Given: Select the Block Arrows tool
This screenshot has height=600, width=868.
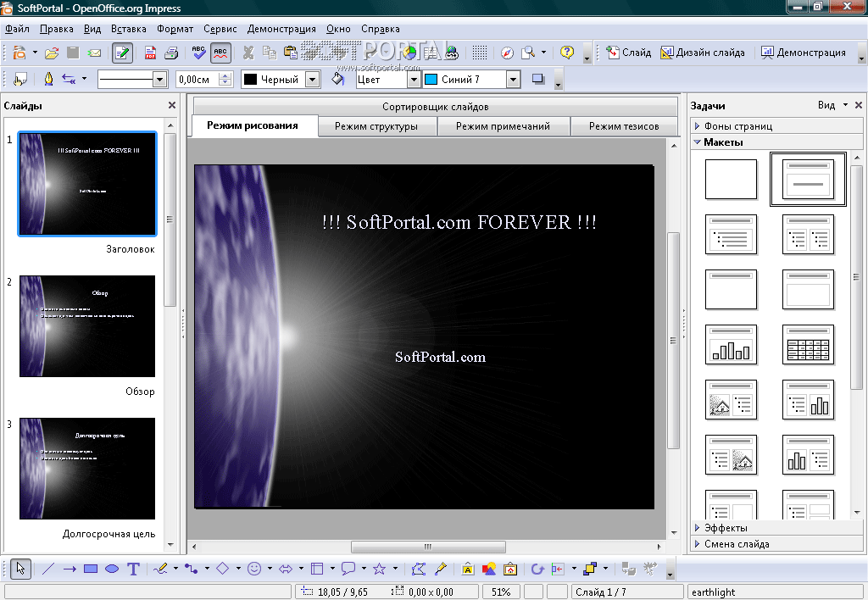Looking at the screenshot, I should pos(286,569).
